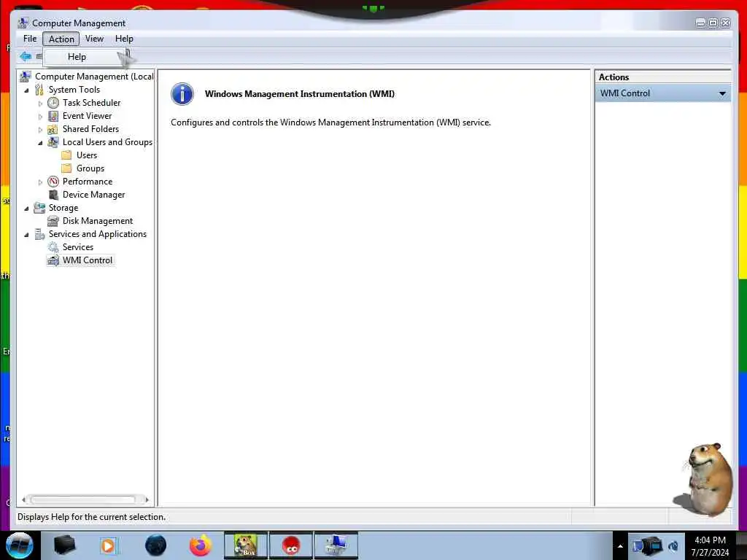Viewport: 747px width, 560px height.
Task: Click the tree pane horizontal scrollbar
Action: pyautogui.click(x=85, y=499)
